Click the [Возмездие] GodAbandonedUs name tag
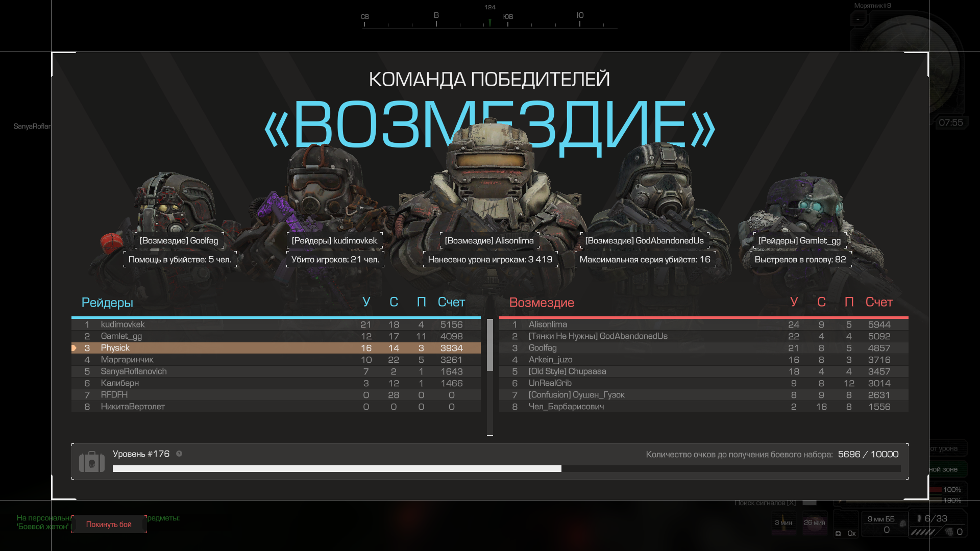The width and height of the screenshot is (980, 551). click(644, 241)
